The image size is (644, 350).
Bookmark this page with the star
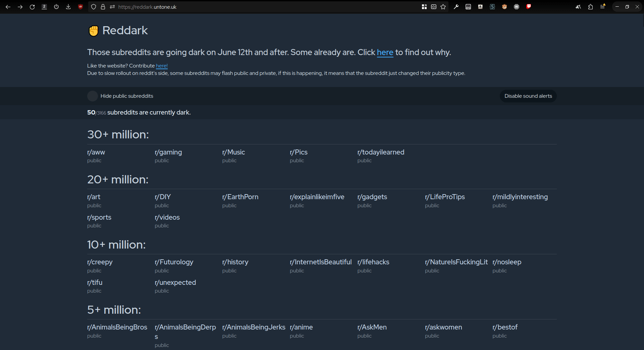pyautogui.click(x=443, y=7)
